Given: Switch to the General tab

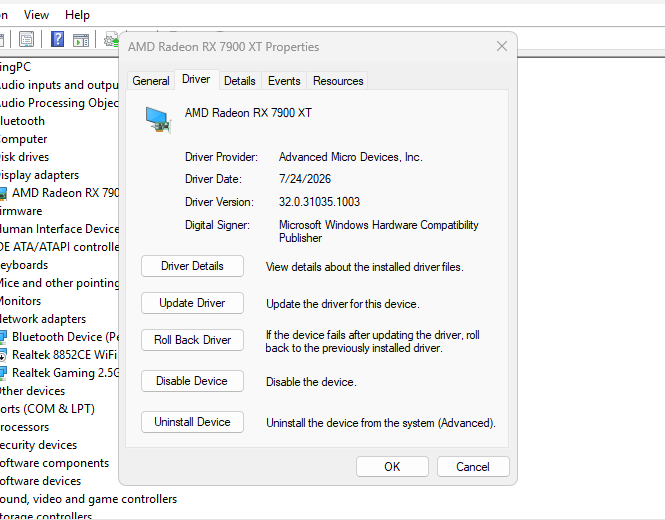Looking at the screenshot, I should tap(151, 81).
